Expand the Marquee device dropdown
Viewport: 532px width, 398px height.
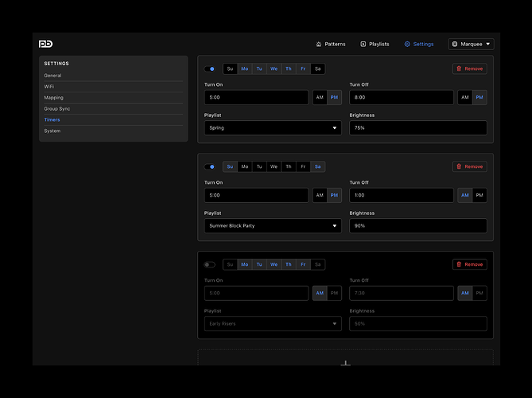coord(471,44)
